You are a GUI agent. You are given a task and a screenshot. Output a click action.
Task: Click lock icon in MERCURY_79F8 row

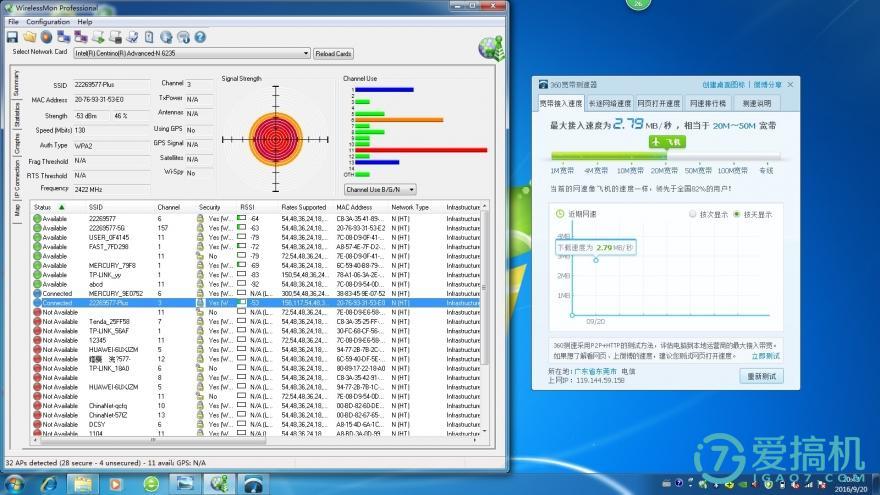click(200, 265)
